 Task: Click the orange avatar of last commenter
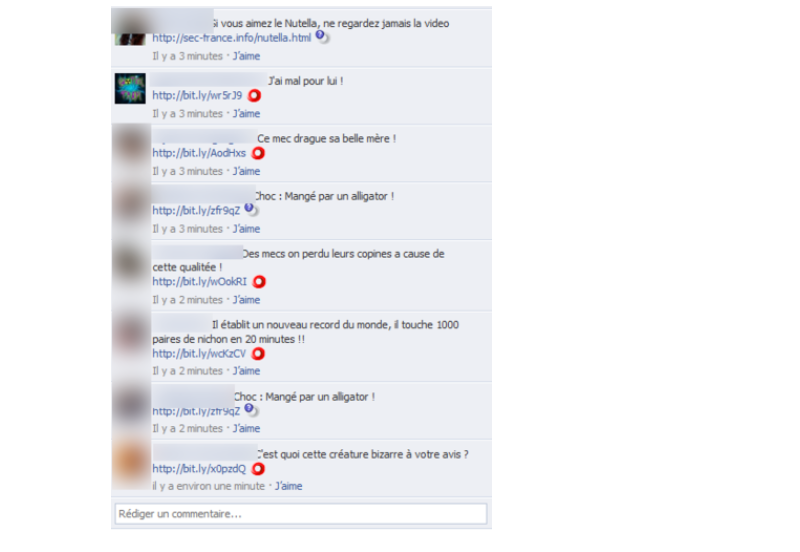pos(130,462)
